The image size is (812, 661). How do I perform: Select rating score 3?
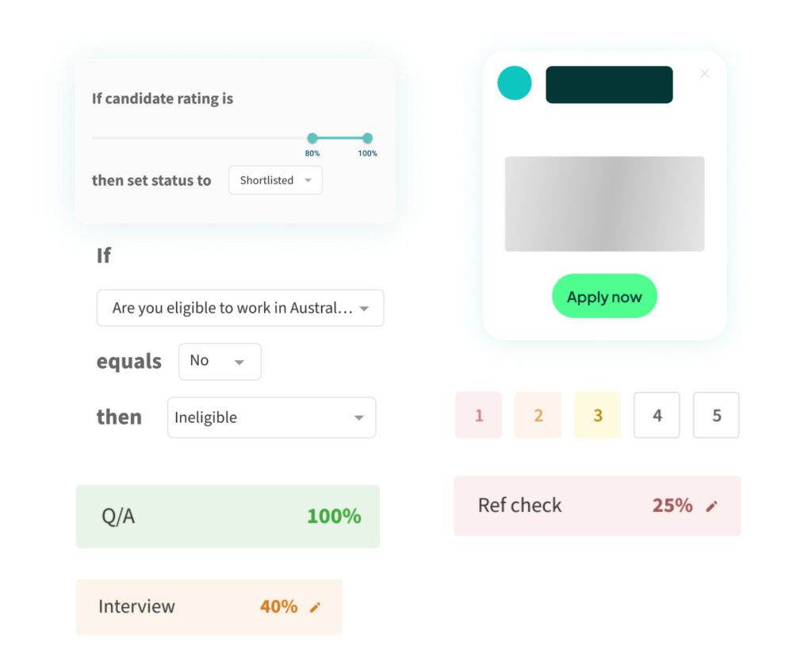[x=598, y=415]
